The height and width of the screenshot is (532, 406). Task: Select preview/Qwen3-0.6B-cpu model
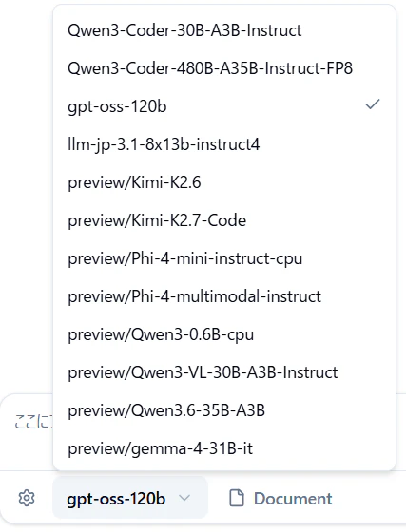224,334
